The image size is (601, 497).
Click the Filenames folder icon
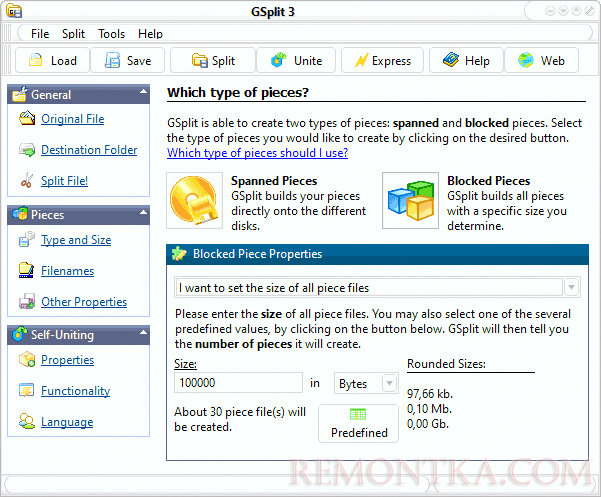(26, 270)
